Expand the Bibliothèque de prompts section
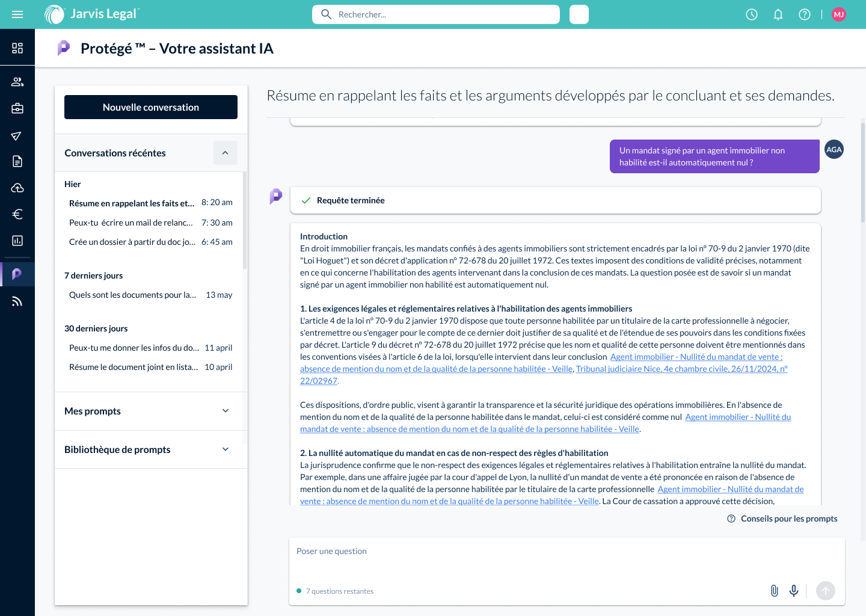 click(226, 449)
